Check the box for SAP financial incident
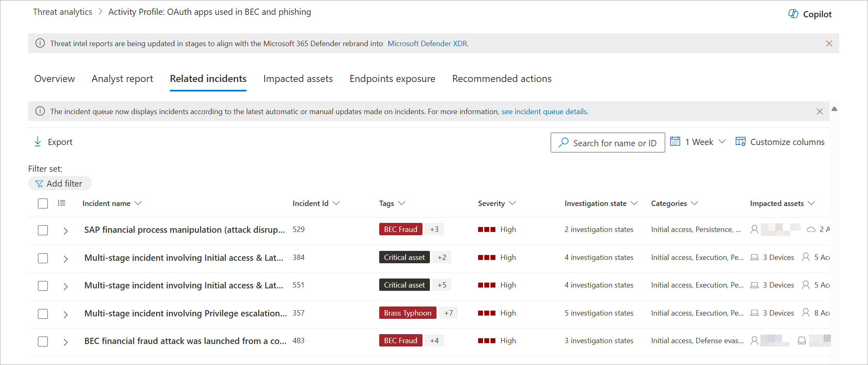The width and height of the screenshot is (868, 365). coord(43,230)
